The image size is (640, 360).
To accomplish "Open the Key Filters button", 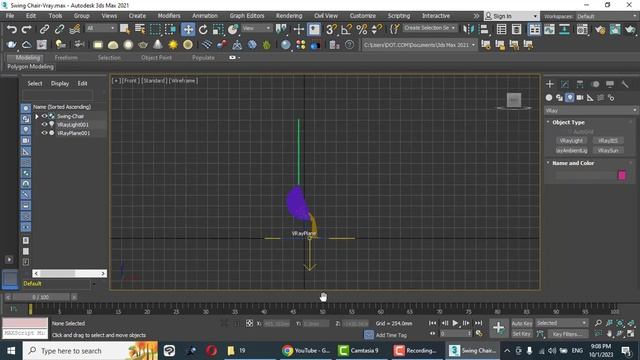I will point(568,334).
